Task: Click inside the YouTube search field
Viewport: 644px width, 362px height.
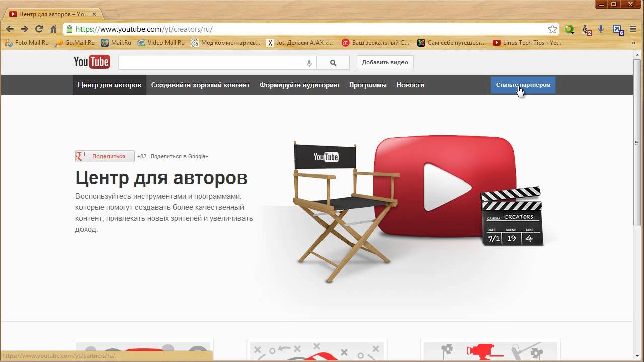Action: (211, 63)
